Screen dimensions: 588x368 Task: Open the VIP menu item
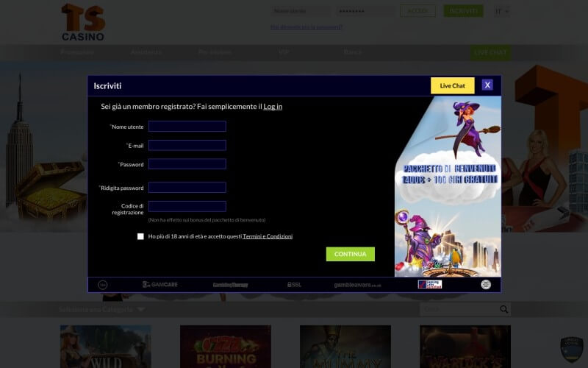pos(284,52)
